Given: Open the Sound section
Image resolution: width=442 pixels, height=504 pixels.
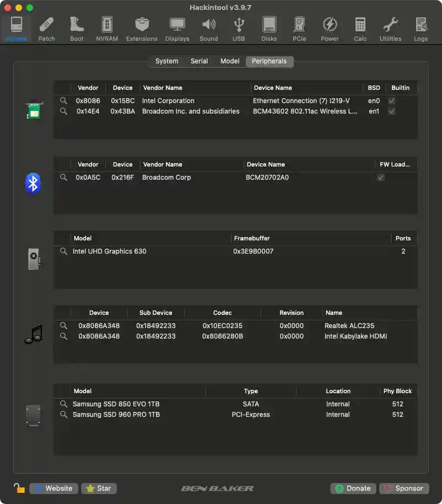Looking at the screenshot, I should point(209,28).
